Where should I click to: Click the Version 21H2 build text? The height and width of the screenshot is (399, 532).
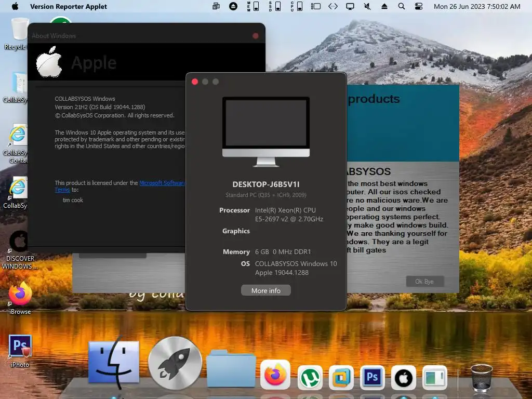click(x=100, y=107)
